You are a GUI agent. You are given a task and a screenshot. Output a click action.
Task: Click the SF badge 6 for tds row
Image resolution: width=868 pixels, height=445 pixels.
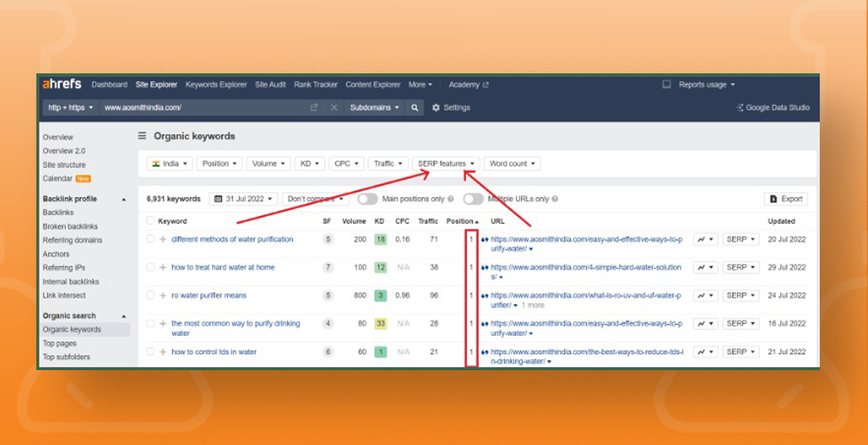click(x=328, y=352)
